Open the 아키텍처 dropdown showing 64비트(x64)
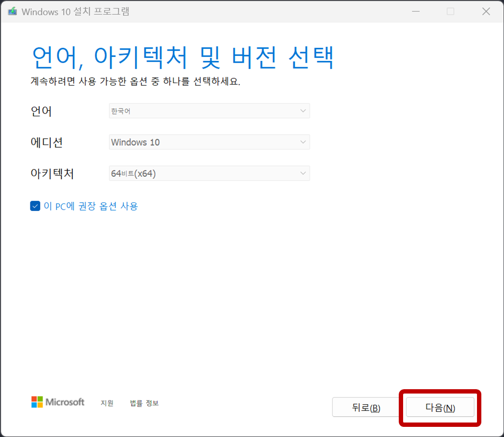Viewport: 504px width, 437px height. point(209,173)
